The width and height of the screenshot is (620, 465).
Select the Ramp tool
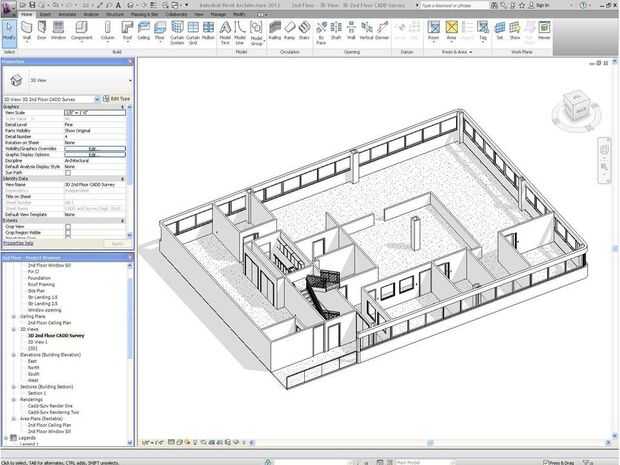(289, 31)
